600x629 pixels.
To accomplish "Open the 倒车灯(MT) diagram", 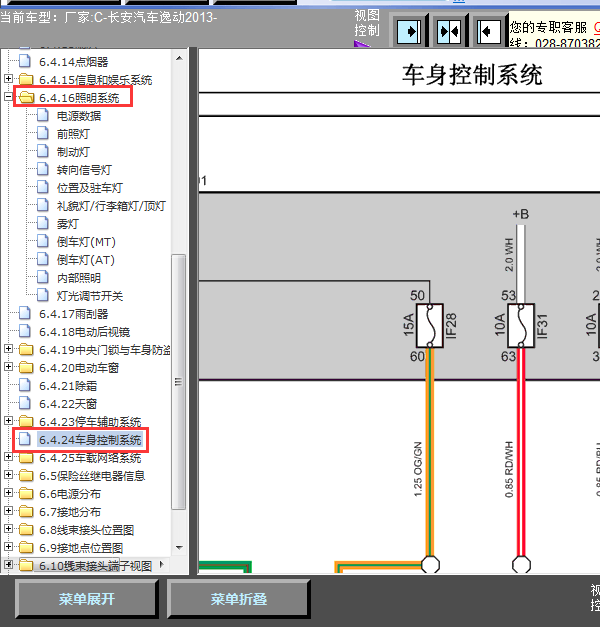I will (86, 242).
